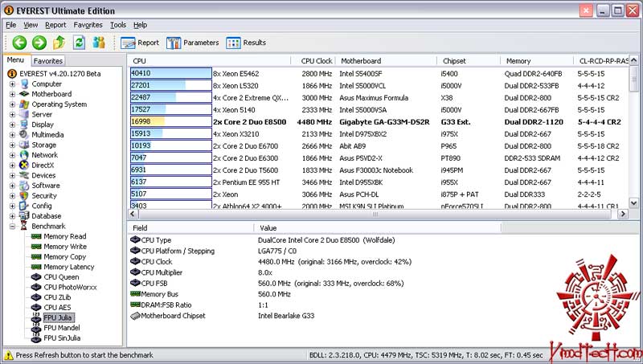The width and height of the screenshot is (643, 364).
Task: Open benchmark Parameters
Action: point(192,43)
